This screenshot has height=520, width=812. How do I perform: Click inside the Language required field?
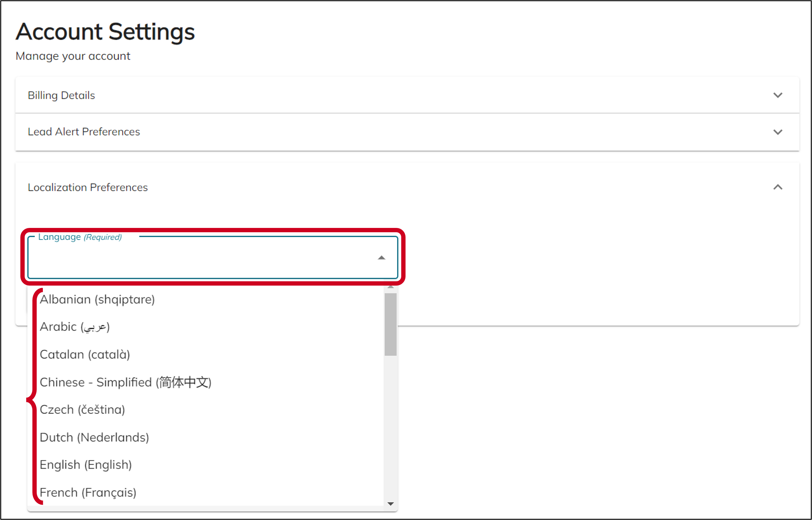click(203, 258)
